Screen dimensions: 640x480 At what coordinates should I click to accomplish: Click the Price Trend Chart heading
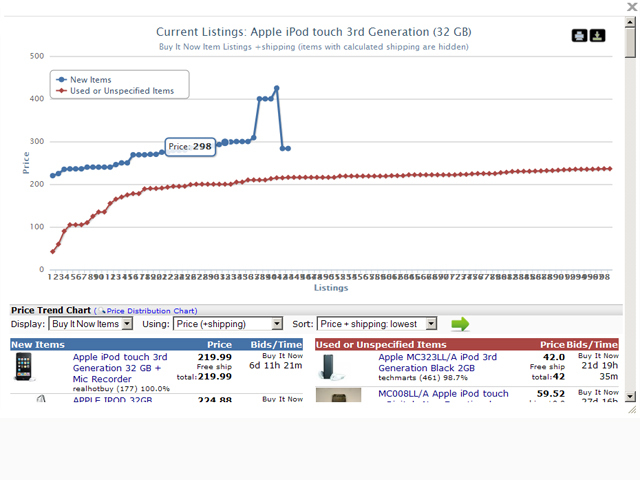coord(51,310)
